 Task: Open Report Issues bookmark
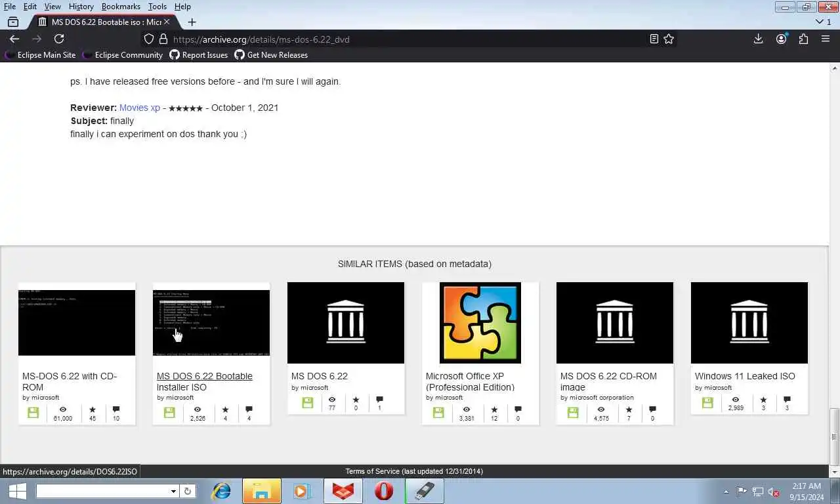pos(199,55)
